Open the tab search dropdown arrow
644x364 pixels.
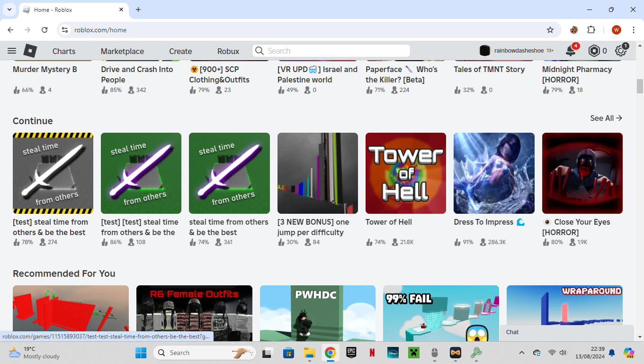tap(9, 9)
